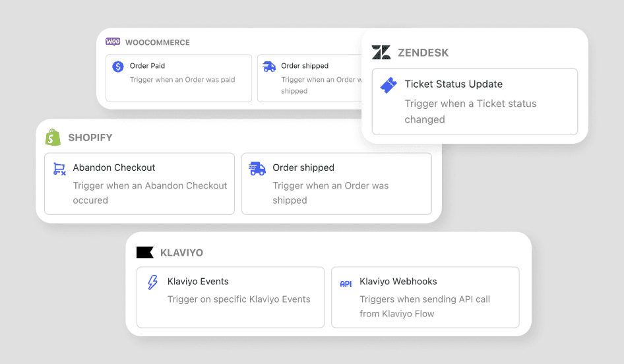The image size is (624, 364).
Task: Click the ticket icon on Ticket Status Update
Action: pyautogui.click(x=389, y=85)
